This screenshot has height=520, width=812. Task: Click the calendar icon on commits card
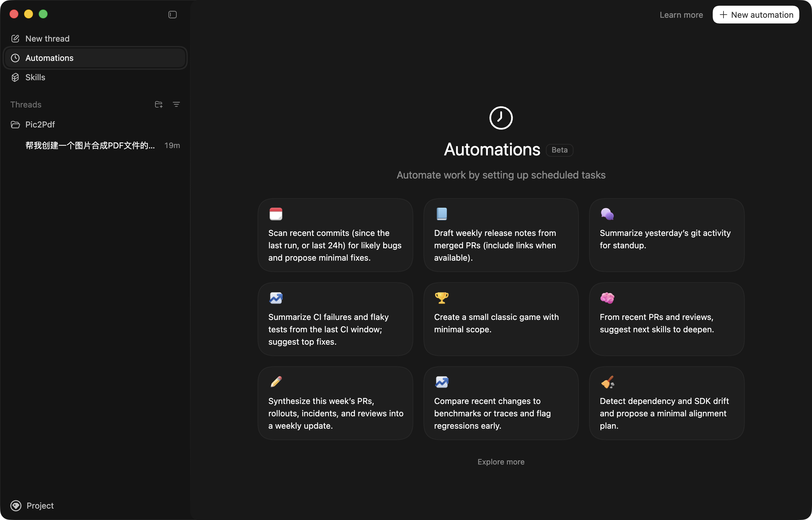pos(276,214)
